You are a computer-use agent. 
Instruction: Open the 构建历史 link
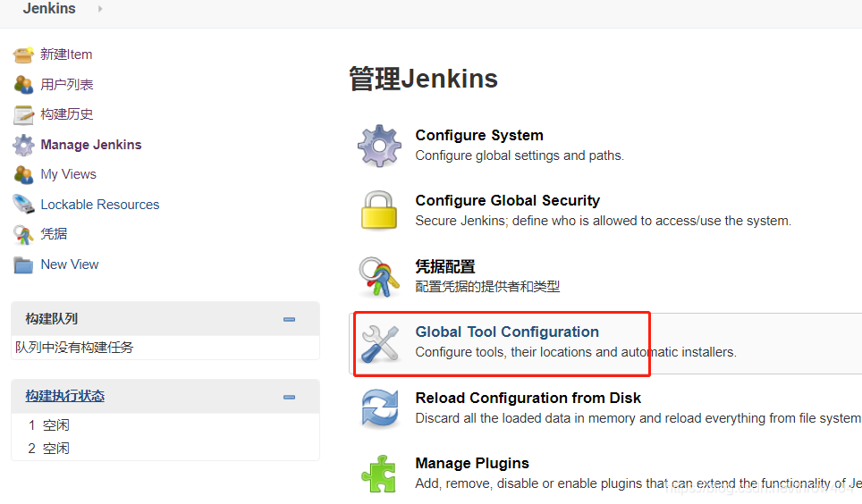point(67,114)
